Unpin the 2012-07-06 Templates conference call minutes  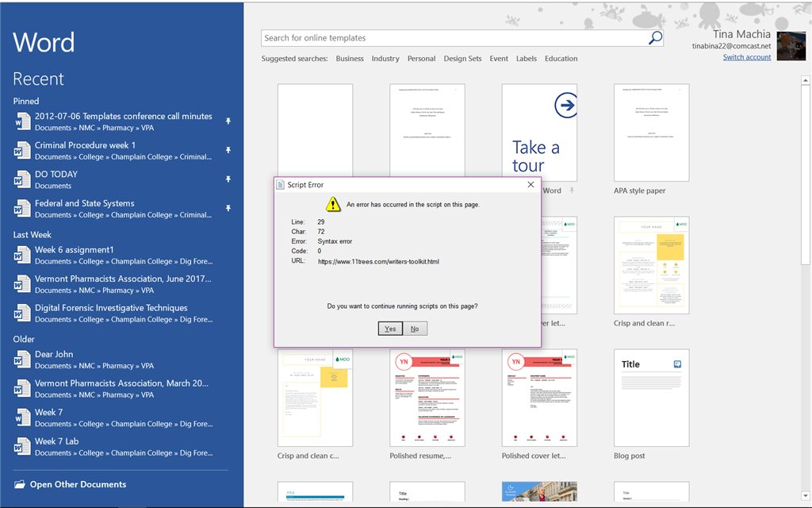228,121
